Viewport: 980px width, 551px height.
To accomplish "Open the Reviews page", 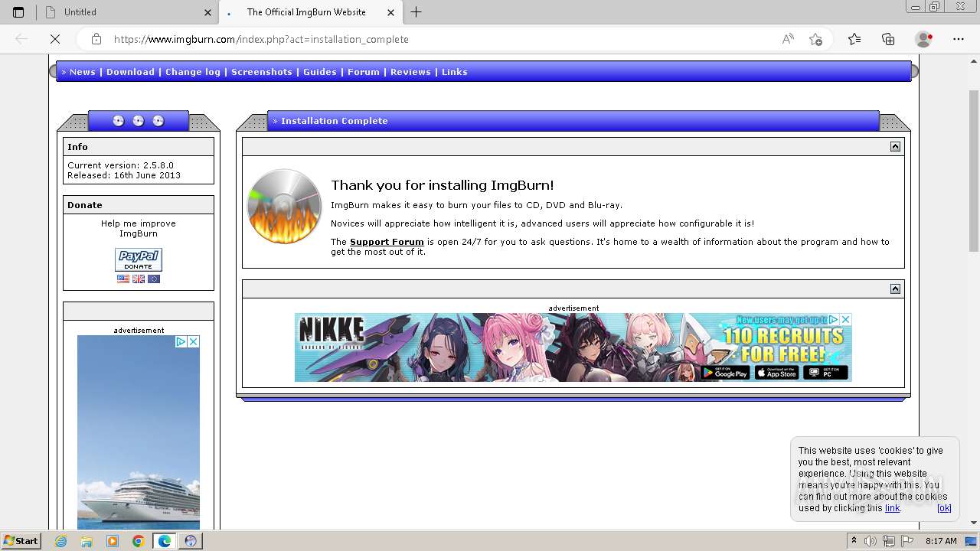I will coord(410,72).
